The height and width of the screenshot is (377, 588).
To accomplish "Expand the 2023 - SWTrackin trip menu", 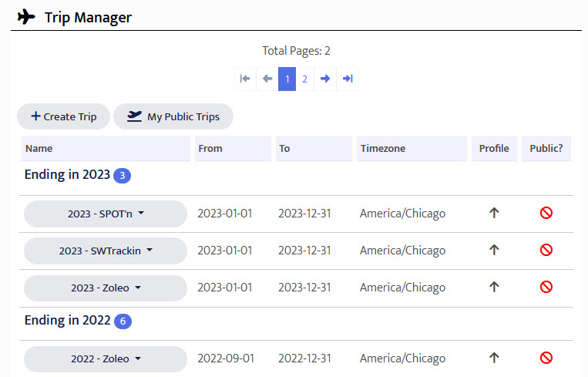I will [x=106, y=251].
